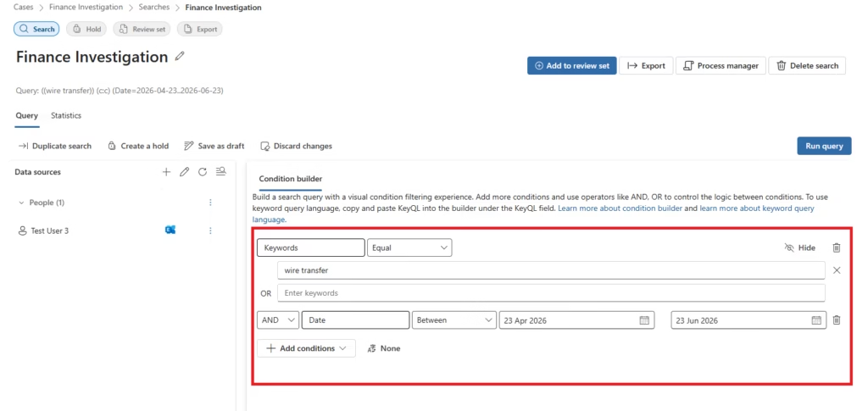
Task: Open Test User 3 more options menu
Action: 210,230
